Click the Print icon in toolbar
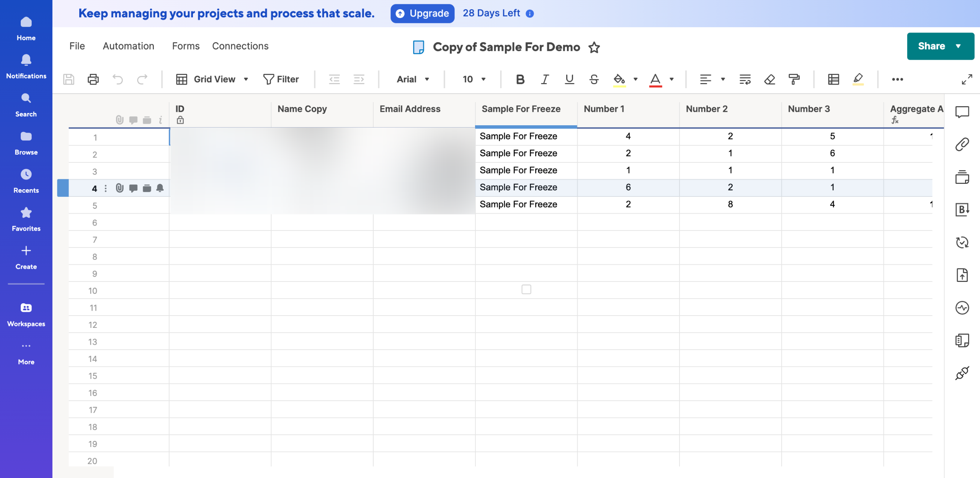The height and width of the screenshot is (478, 980). point(93,79)
